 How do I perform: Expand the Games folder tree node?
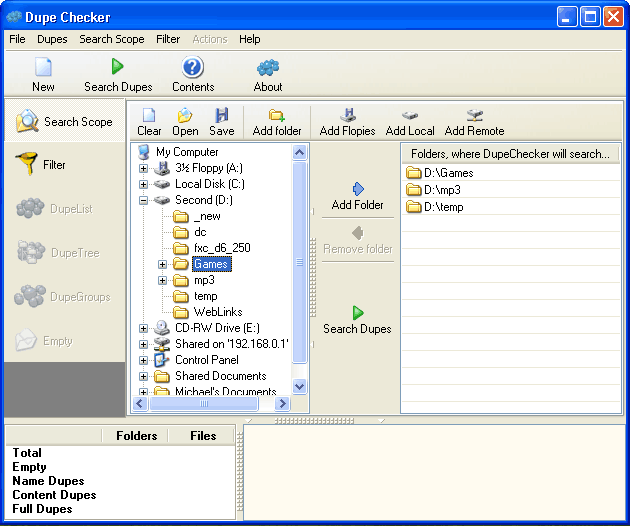[163, 265]
